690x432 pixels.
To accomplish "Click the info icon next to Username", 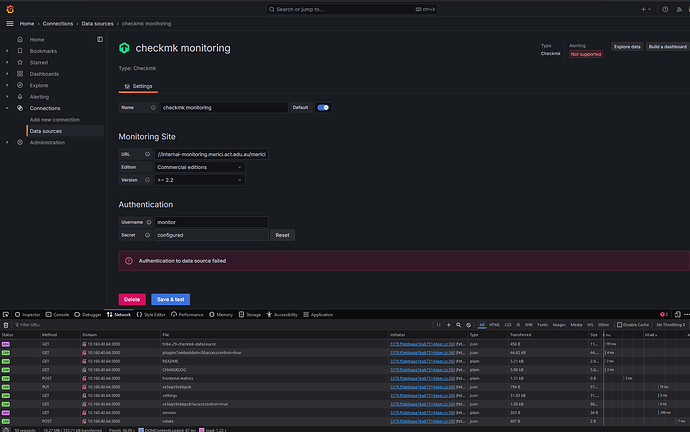I will tap(149, 222).
